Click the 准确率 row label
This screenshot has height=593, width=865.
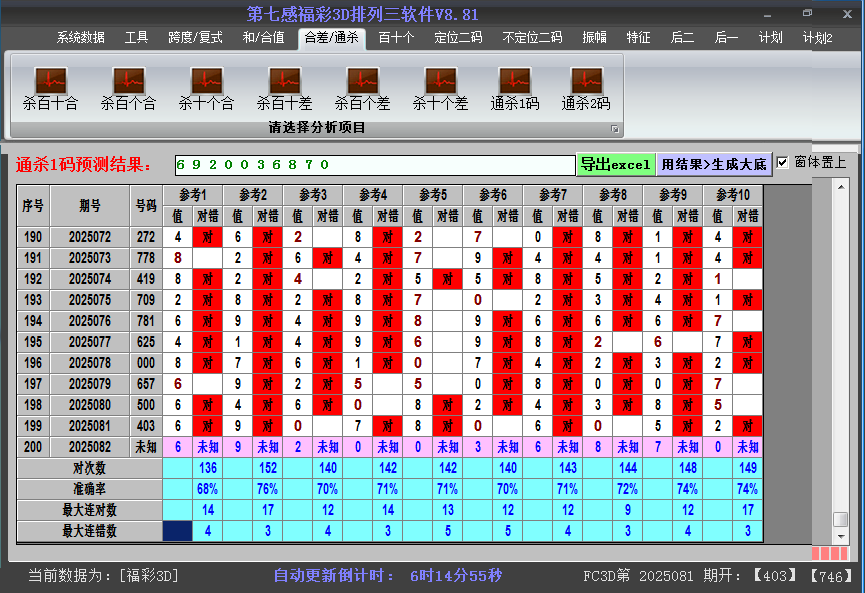[89, 489]
